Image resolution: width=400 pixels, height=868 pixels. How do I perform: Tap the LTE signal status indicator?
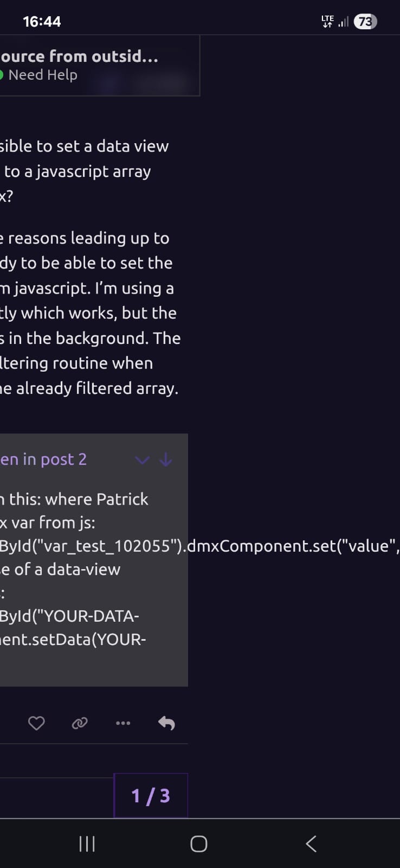pyautogui.click(x=327, y=22)
